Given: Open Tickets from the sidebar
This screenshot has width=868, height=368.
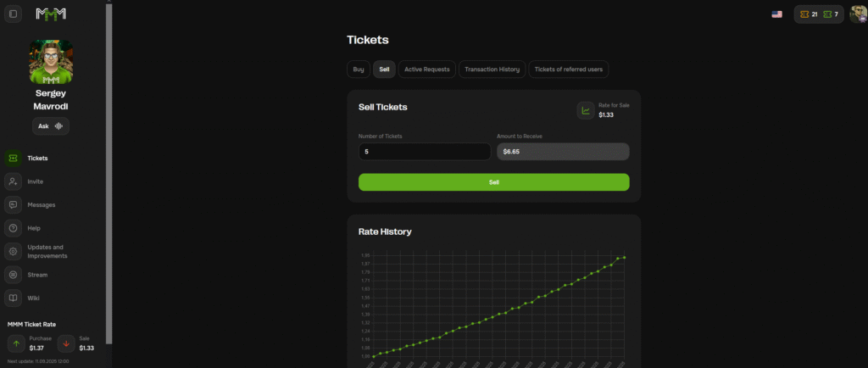Looking at the screenshot, I should pos(37,158).
